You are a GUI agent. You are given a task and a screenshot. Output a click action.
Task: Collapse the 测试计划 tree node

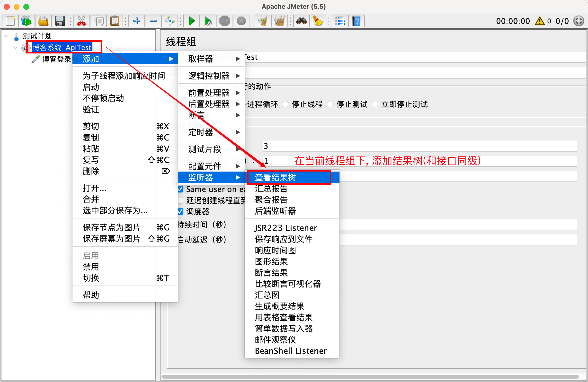click(x=6, y=36)
